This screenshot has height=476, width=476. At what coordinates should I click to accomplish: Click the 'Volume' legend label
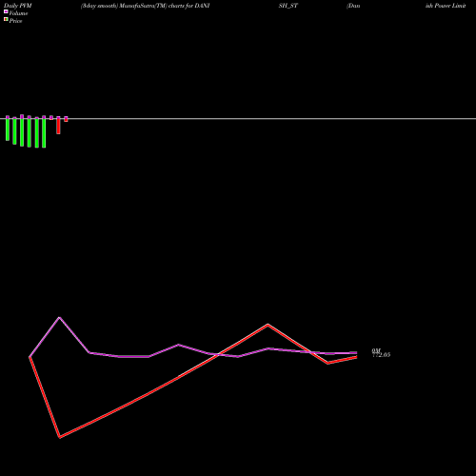pos(18,13)
